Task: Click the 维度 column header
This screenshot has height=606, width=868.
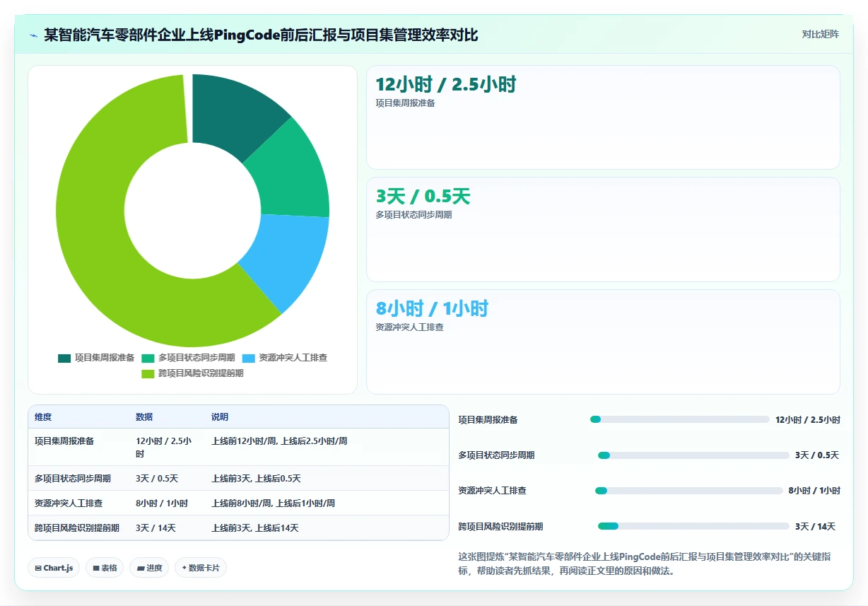Action: click(43, 417)
